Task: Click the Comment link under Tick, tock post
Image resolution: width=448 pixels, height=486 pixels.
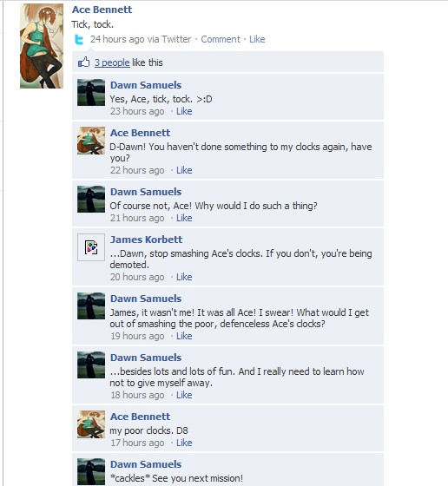Action: (221, 39)
